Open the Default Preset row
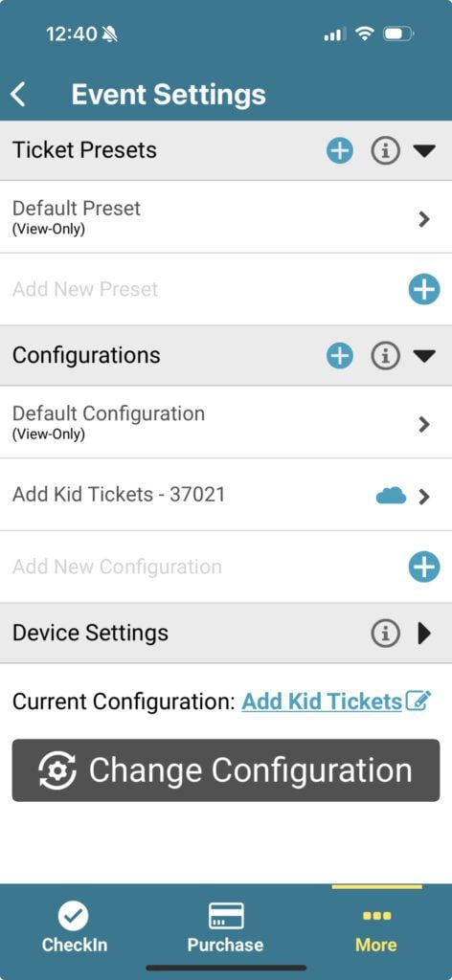Image resolution: width=452 pixels, height=980 pixels. pyautogui.click(x=226, y=217)
